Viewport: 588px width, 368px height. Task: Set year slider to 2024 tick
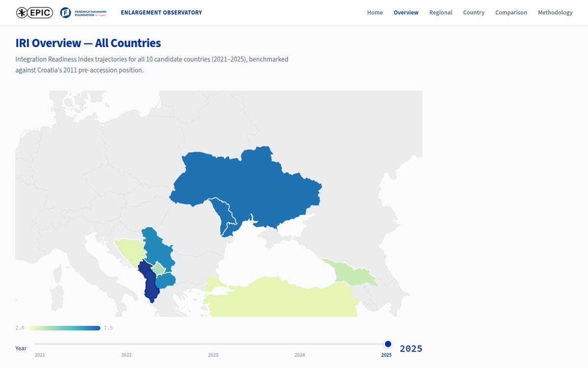click(300, 355)
